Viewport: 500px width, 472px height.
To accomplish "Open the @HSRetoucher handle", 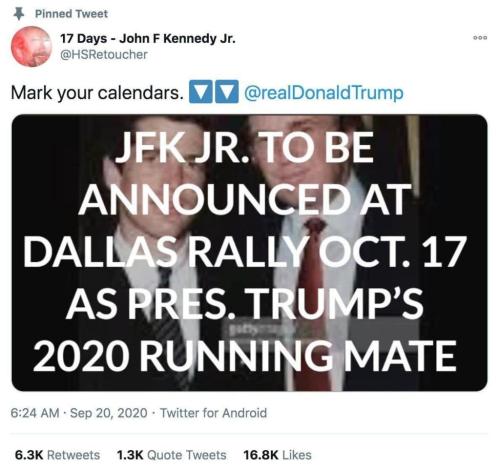I will pos(103,54).
